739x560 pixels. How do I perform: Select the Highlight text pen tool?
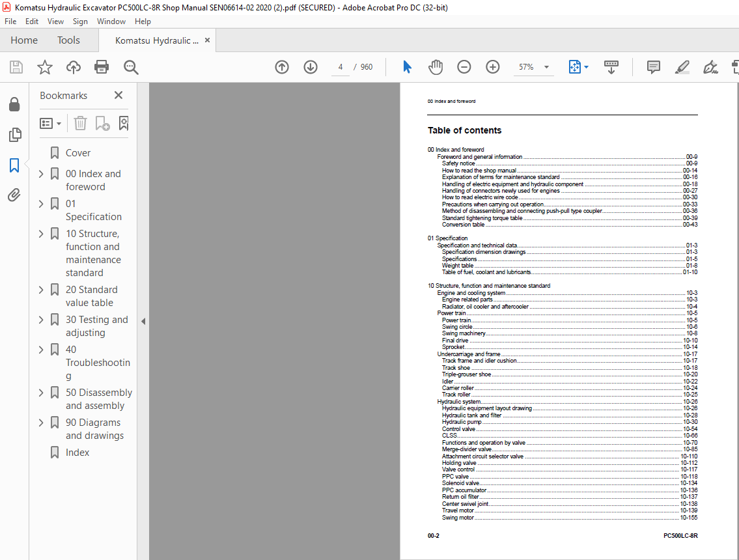click(x=682, y=67)
